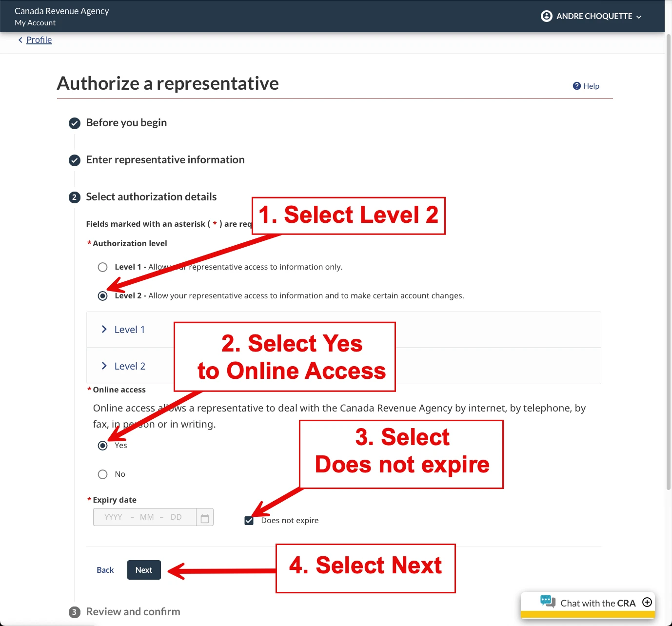
Task: Go back to Profile via breadcrumb link
Action: click(x=39, y=40)
